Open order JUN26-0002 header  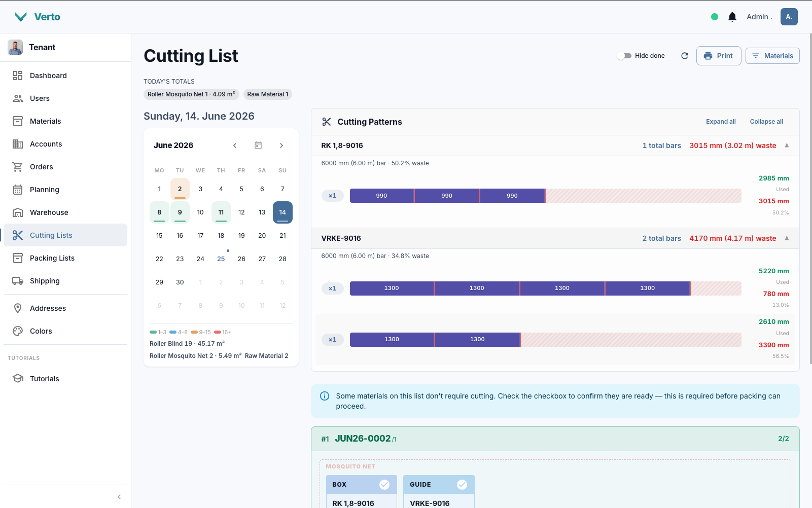coord(555,439)
